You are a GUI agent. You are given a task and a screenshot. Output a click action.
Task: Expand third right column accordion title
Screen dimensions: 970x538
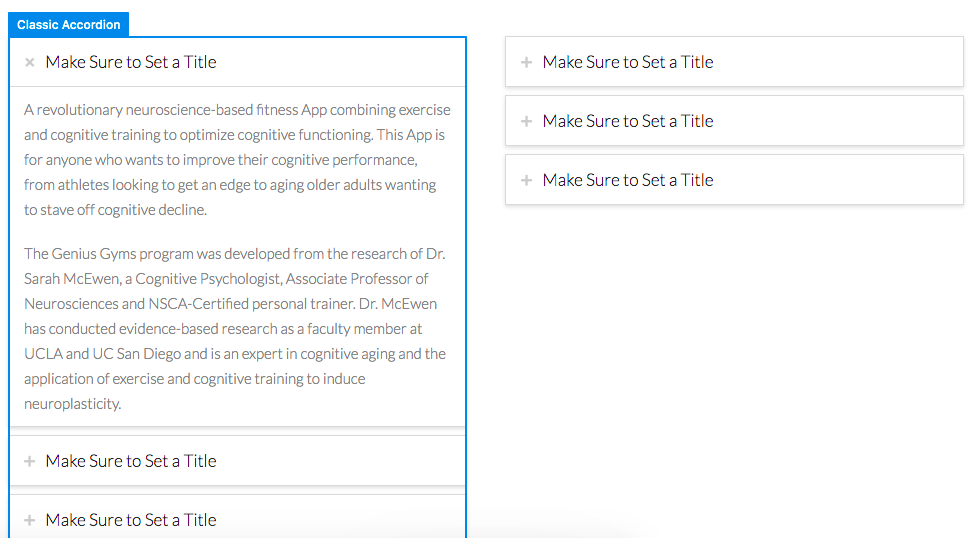(x=734, y=179)
